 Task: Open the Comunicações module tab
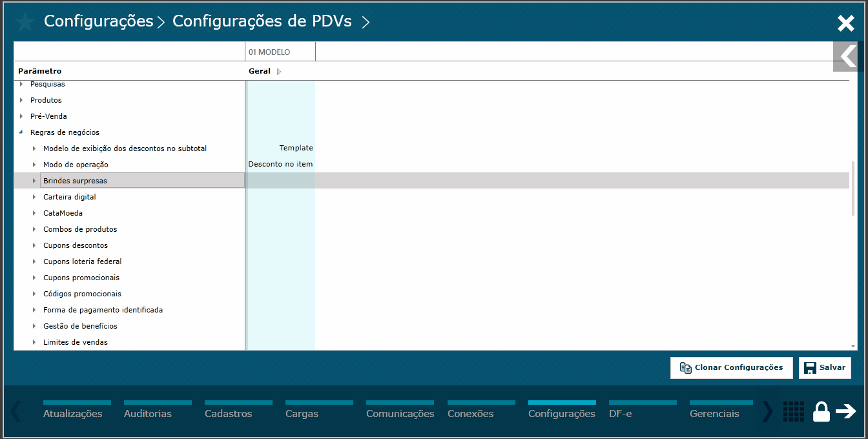(x=400, y=413)
